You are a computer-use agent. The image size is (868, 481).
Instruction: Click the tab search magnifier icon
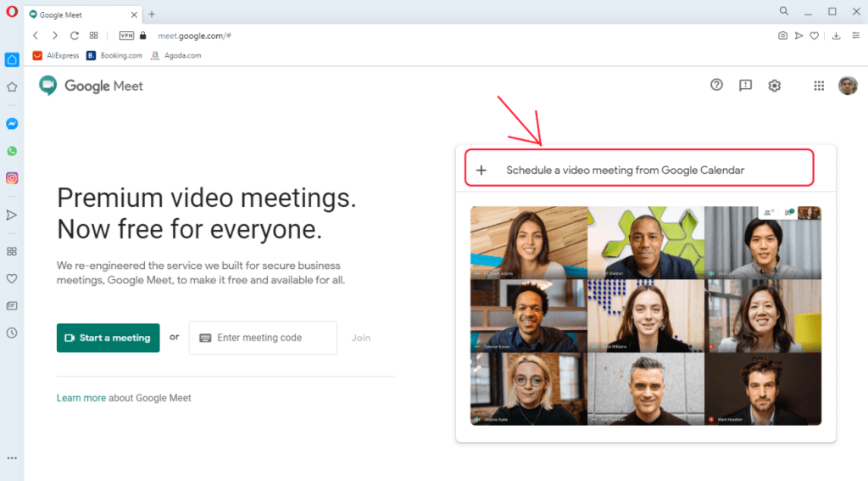click(784, 11)
